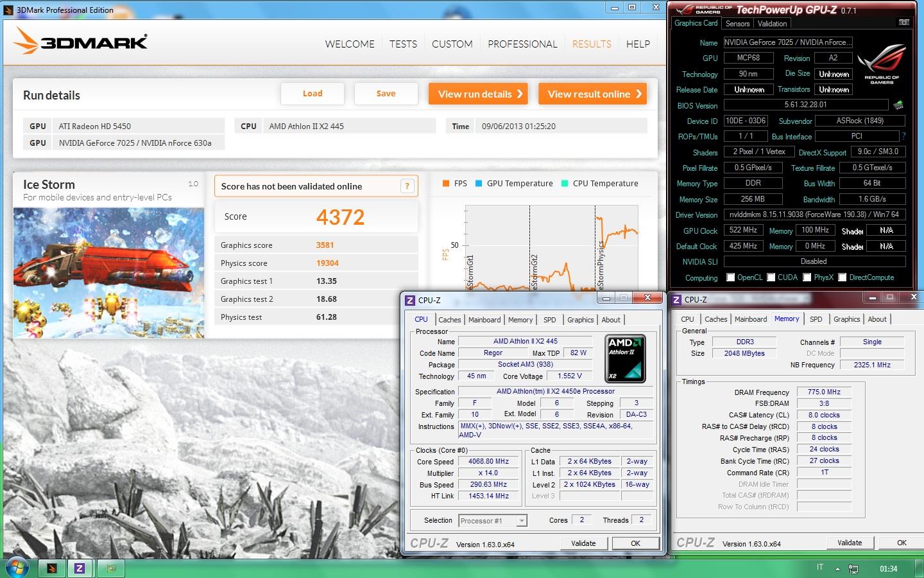Click the 3DMark taskbar icon
This screenshot has height=578, width=924.
52,568
